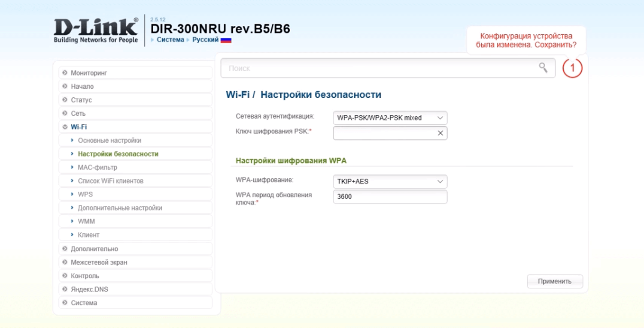Go to Список WiFi клиентов
The width and height of the screenshot is (644, 328).
(110, 181)
